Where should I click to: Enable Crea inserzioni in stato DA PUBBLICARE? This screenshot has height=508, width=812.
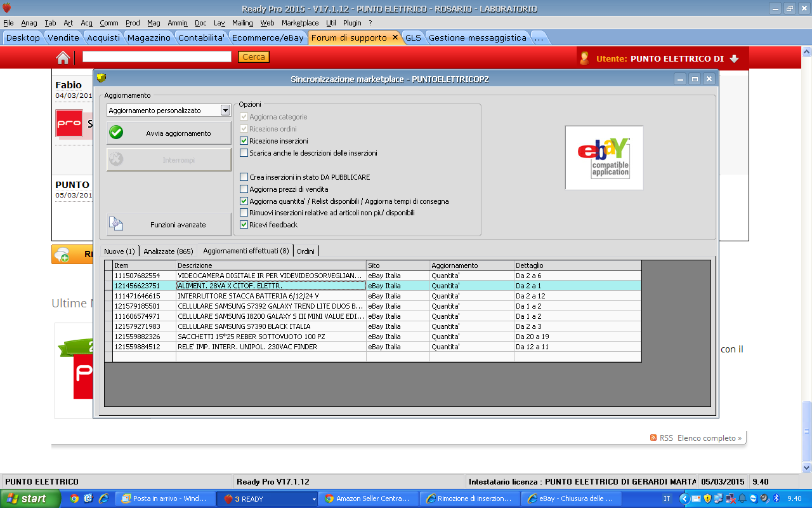[x=244, y=177]
